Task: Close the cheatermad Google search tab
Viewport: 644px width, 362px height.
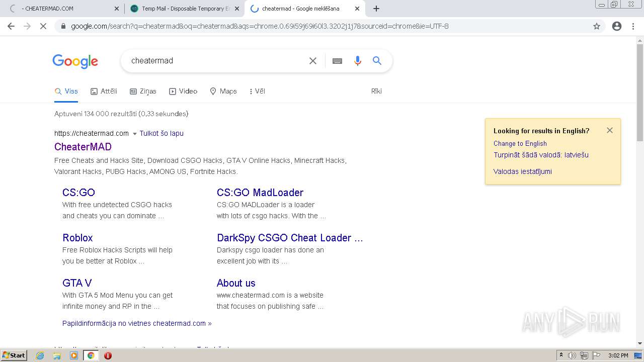Action: click(x=357, y=9)
